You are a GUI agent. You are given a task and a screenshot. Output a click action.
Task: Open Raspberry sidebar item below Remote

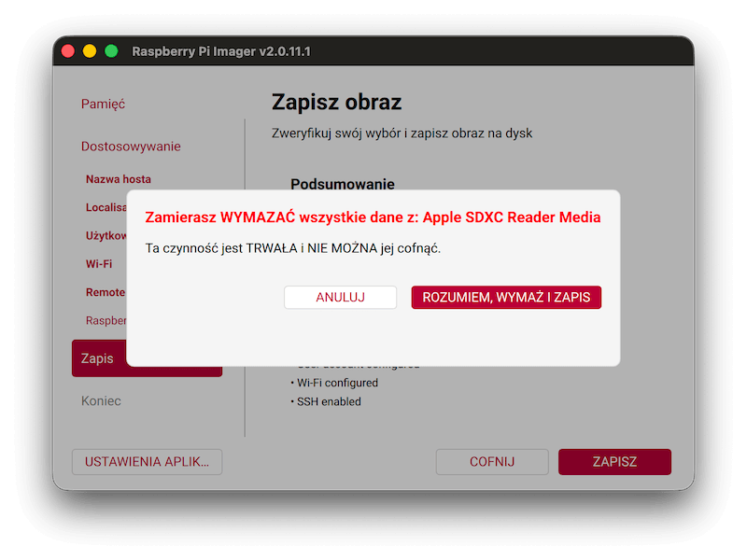(106, 320)
